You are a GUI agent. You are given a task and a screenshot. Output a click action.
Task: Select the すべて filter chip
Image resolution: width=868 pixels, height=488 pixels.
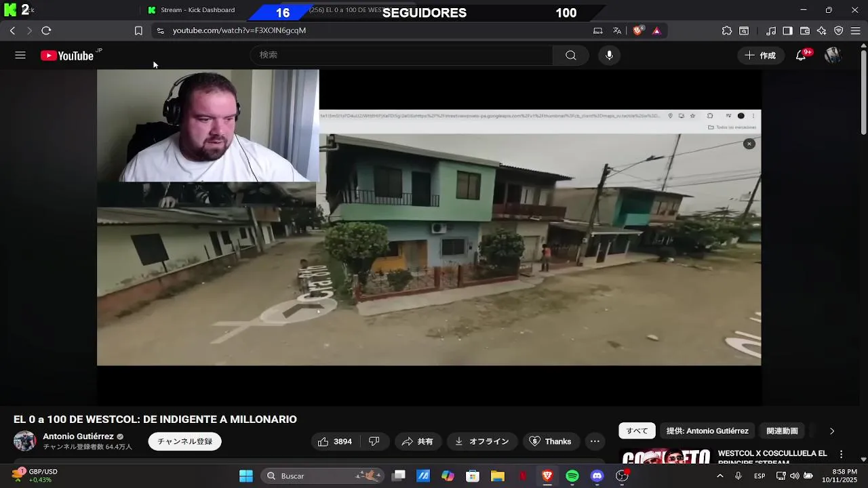pyautogui.click(x=637, y=431)
